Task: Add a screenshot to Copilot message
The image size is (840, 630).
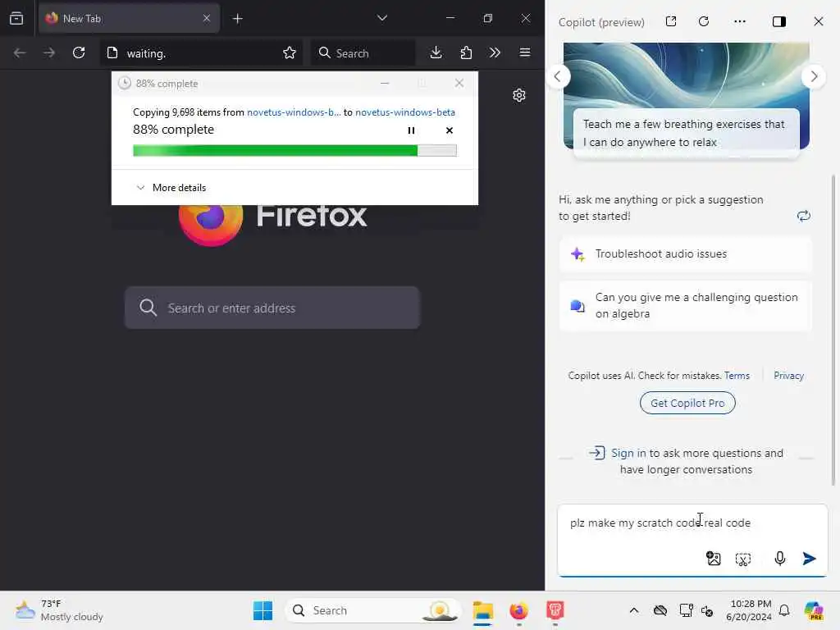Action: (743, 559)
